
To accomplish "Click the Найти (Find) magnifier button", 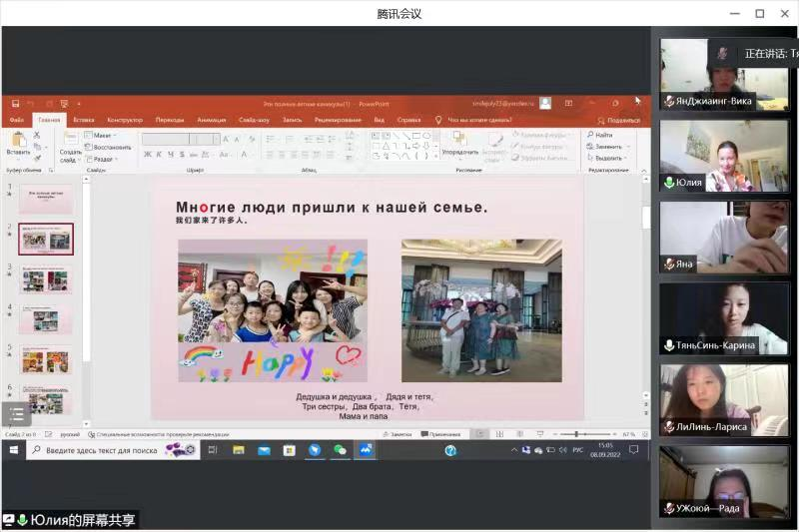I will 600,135.
